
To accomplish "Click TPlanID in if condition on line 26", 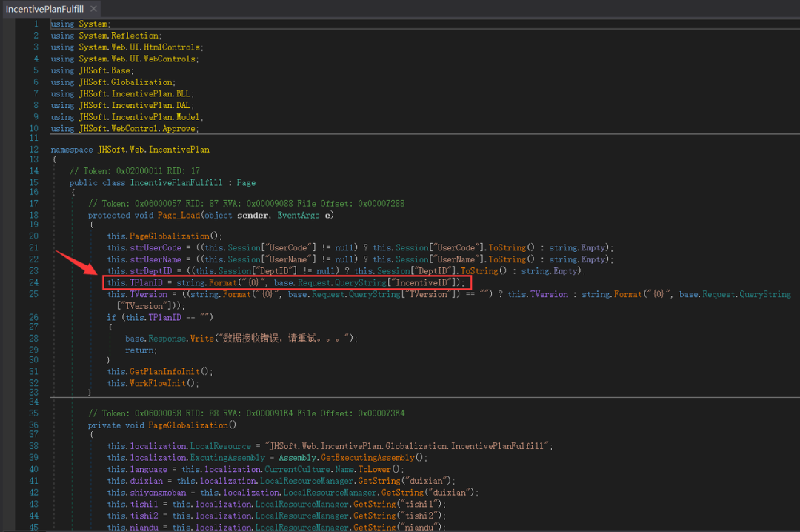I will pyautogui.click(x=164, y=318).
